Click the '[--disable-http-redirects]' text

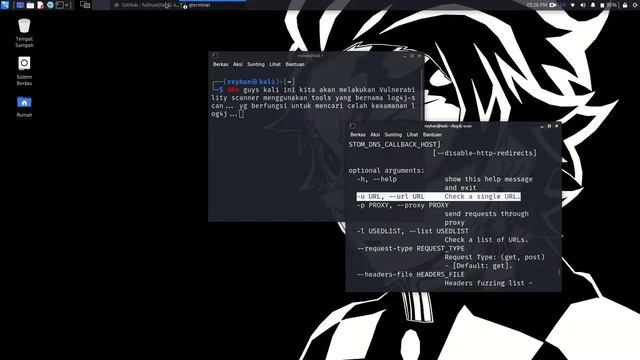pyautogui.click(x=484, y=153)
